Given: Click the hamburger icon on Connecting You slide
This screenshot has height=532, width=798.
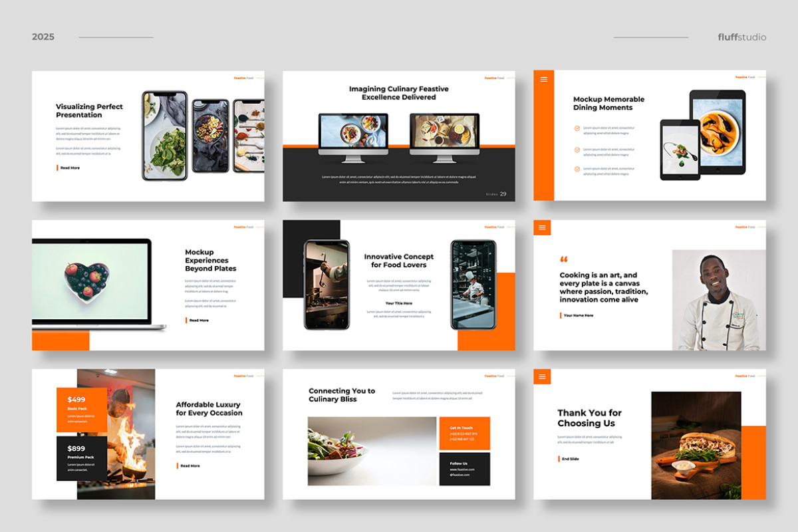Looking at the screenshot, I should [542, 376].
